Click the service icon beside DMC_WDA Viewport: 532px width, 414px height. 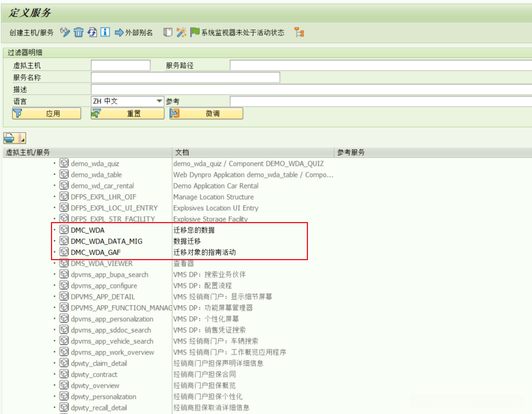click(64, 230)
